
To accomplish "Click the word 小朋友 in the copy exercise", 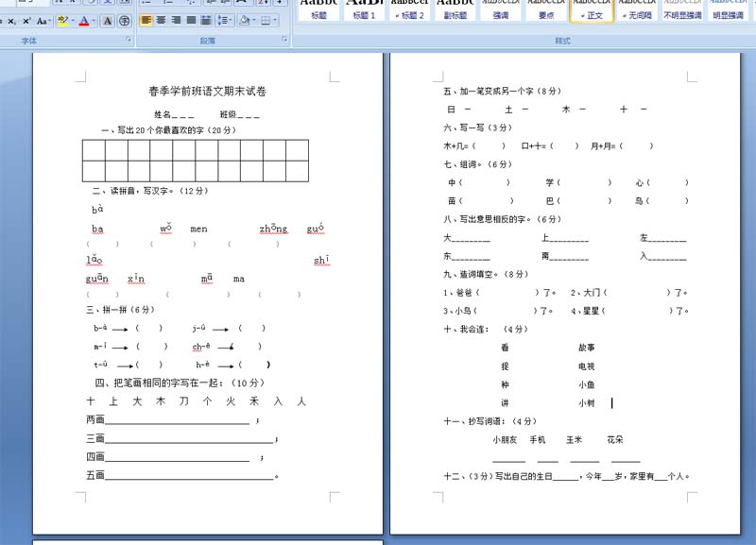I will (505, 439).
